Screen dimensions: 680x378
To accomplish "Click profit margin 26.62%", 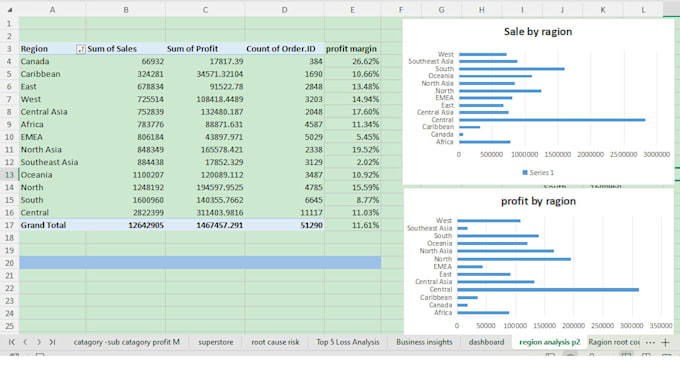I will click(352, 61).
